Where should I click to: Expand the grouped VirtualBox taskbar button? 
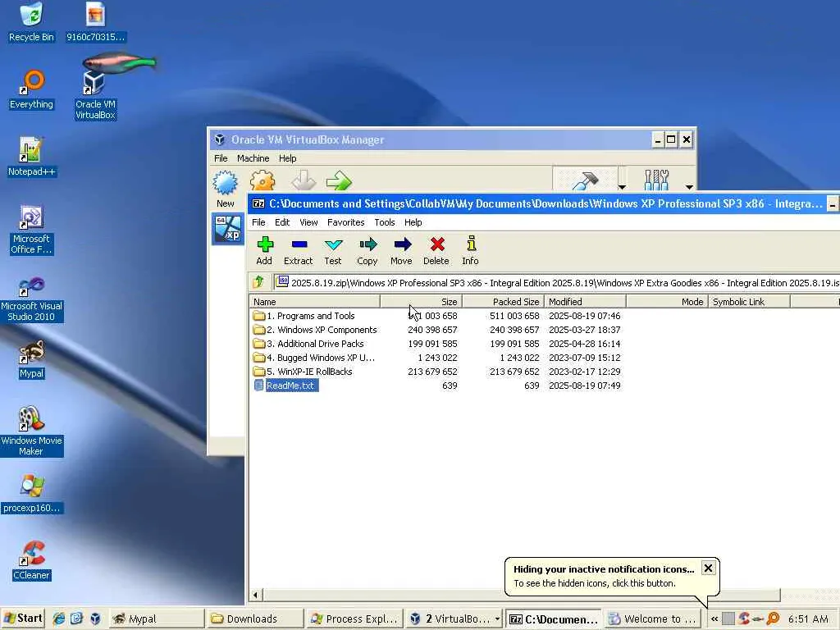click(454, 619)
